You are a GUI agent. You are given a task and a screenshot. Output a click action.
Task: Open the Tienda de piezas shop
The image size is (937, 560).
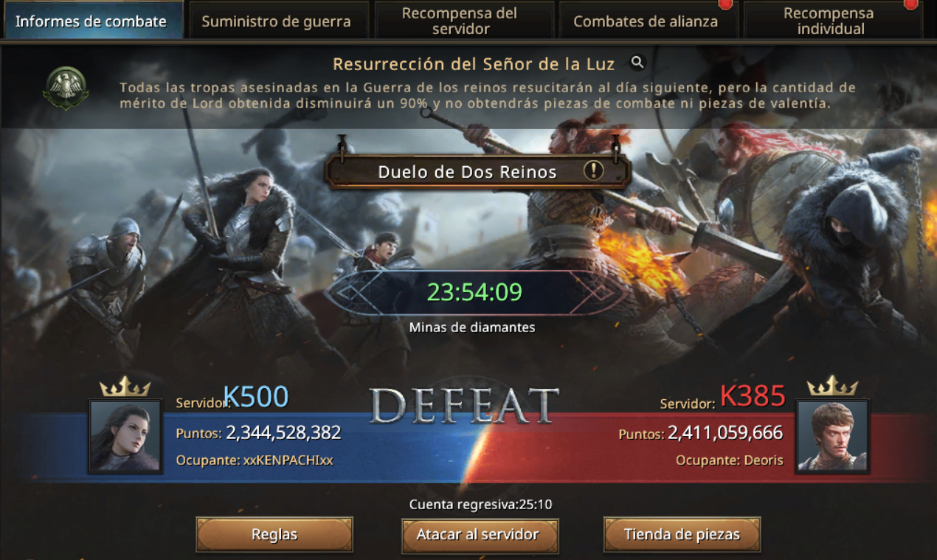(x=682, y=534)
